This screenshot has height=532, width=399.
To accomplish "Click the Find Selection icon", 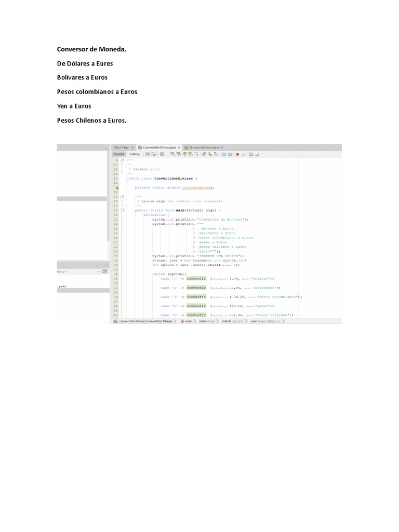I will point(172,154).
